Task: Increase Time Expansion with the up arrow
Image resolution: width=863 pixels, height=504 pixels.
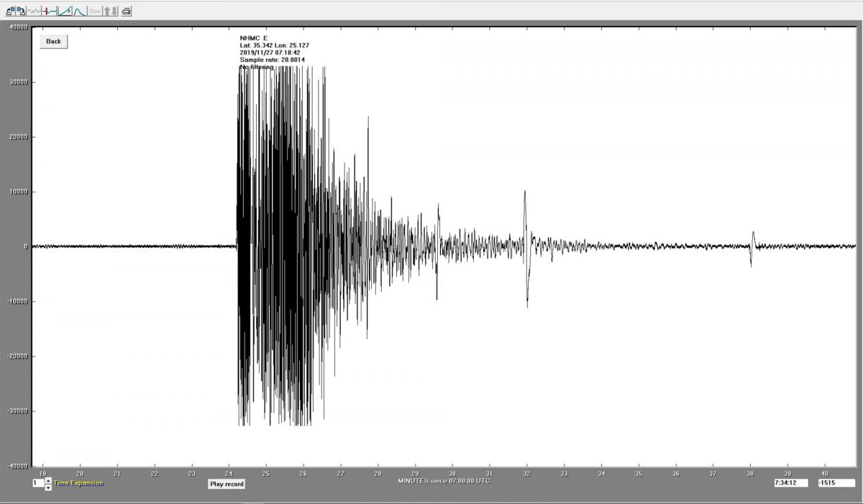Action: click(48, 480)
